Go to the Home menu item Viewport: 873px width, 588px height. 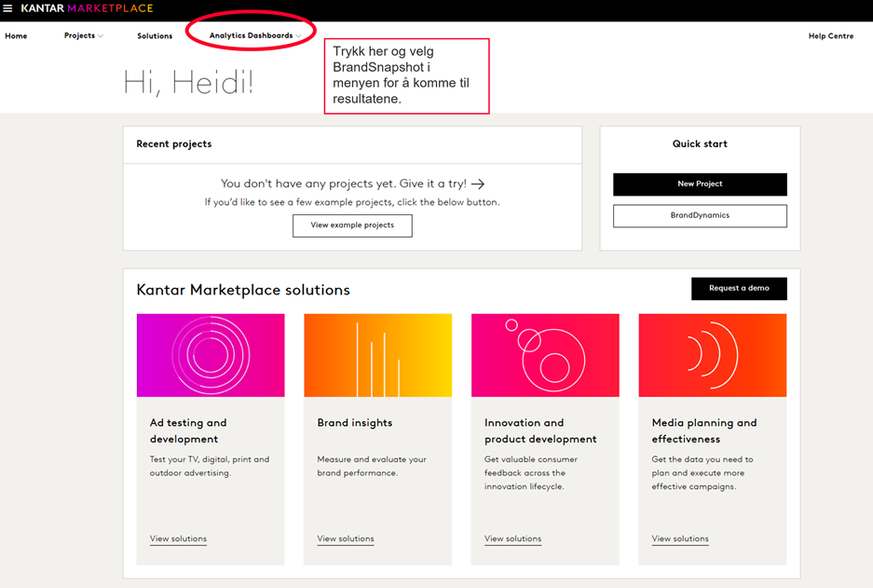pos(16,35)
